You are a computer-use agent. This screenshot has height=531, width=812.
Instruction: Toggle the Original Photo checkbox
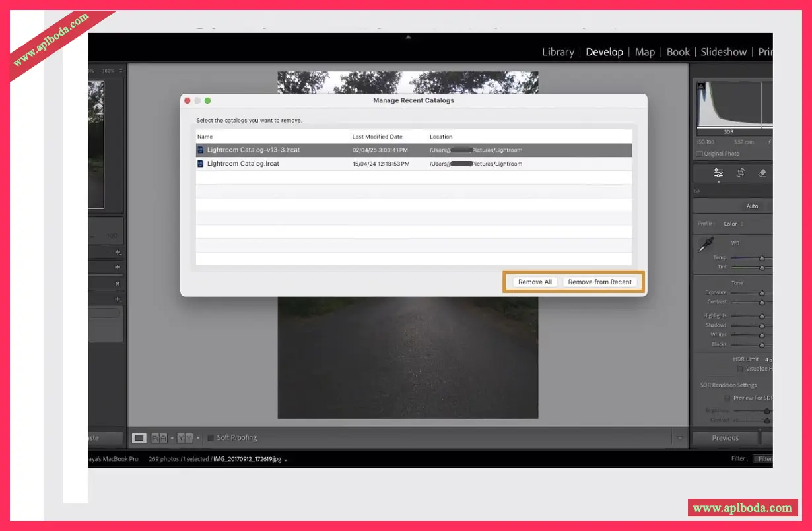[x=699, y=154]
